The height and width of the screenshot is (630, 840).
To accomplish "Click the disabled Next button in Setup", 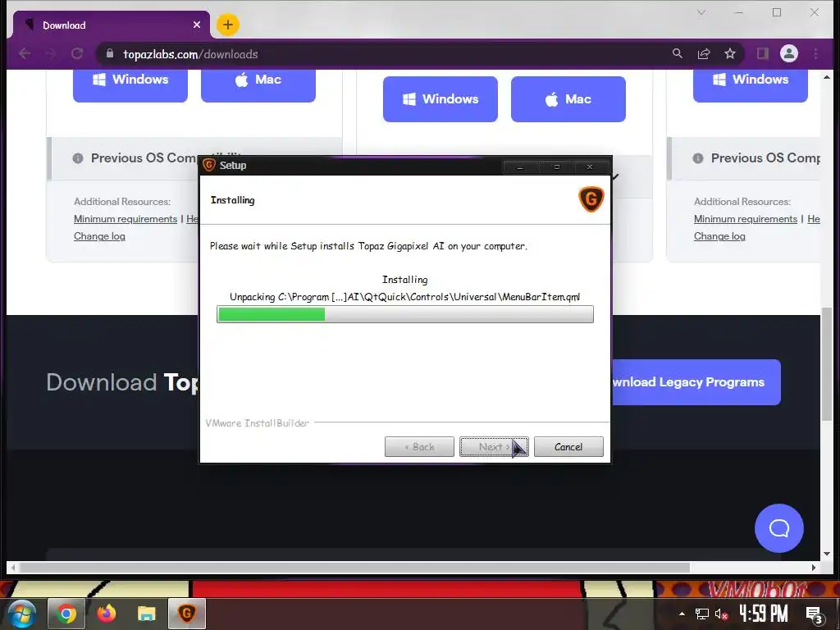I will click(494, 447).
